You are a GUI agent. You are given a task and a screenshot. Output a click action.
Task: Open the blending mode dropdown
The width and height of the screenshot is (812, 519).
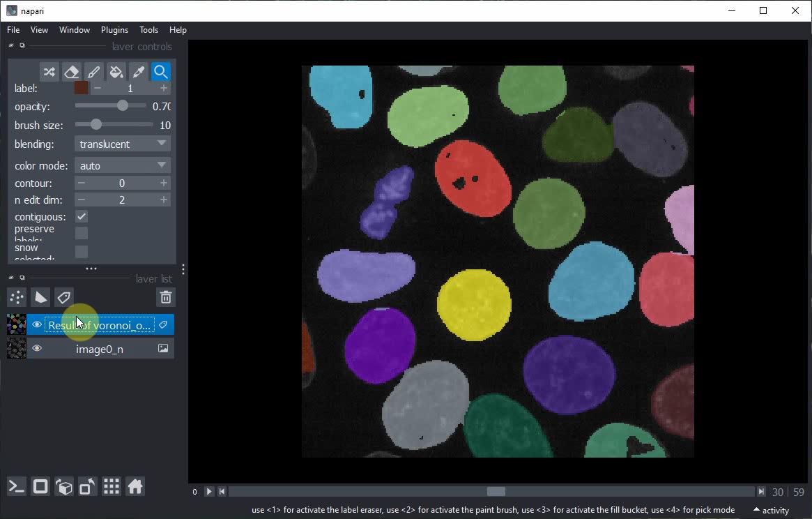pyautogui.click(x=122, y=144)
